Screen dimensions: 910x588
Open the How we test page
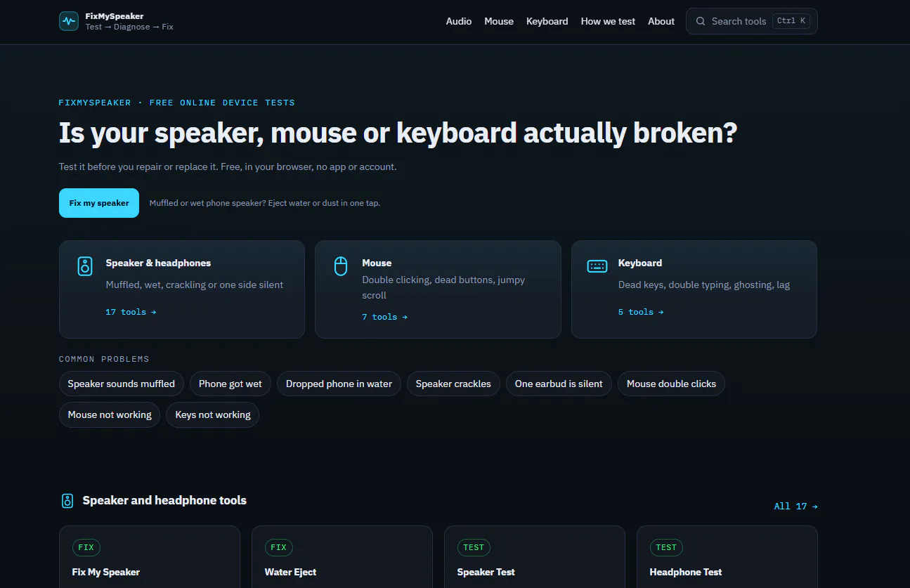(x=608, y=21)
